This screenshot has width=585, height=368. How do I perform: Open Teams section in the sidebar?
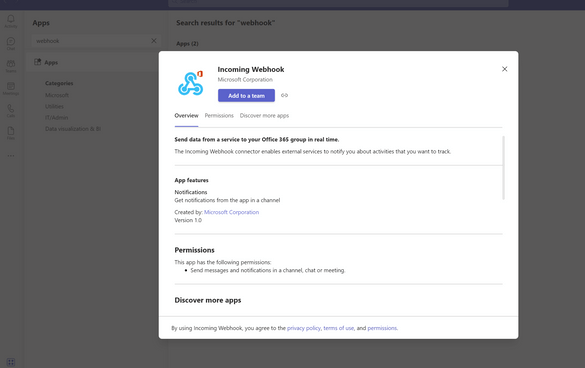[11, 66]
